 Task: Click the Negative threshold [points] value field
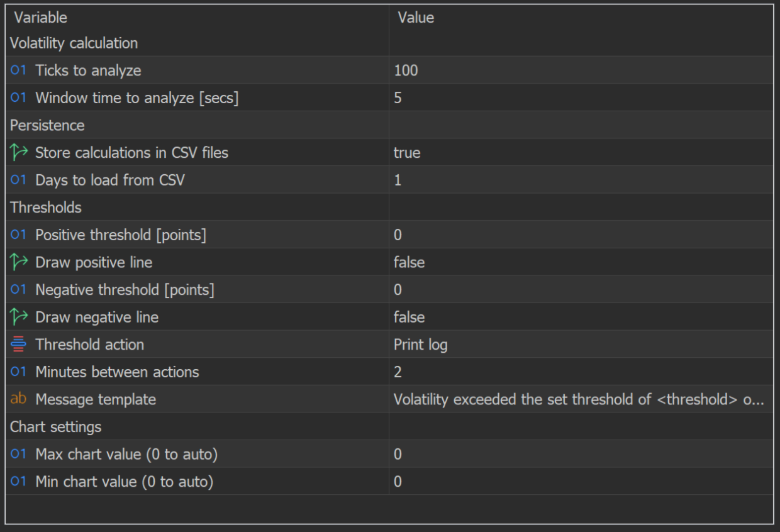[x=398, y=290]
